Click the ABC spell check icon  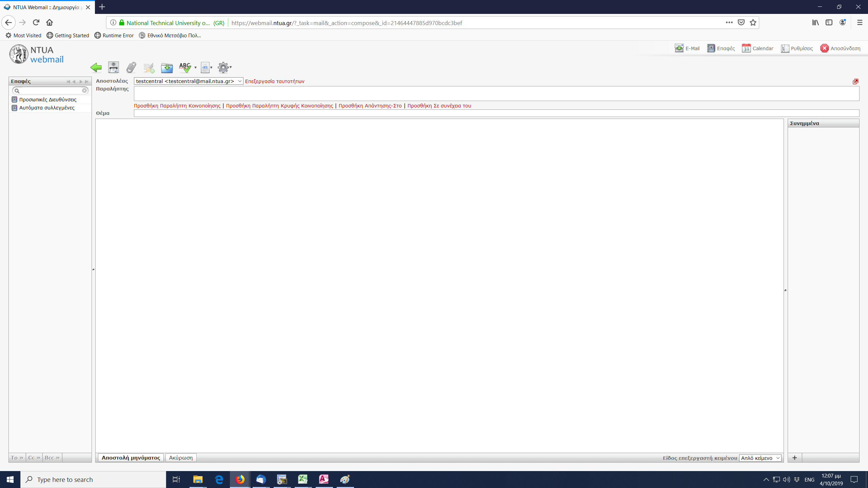[185, 67]
